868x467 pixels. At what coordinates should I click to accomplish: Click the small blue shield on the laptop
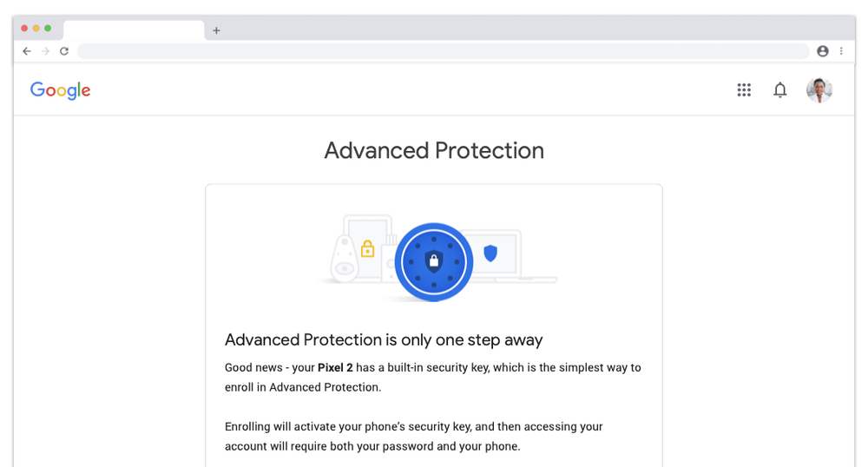[x=490, y=253]
